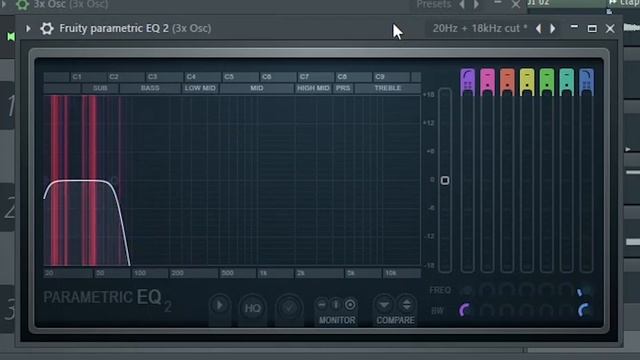Go to next preset in 3x Osc window

coord(476,4)
